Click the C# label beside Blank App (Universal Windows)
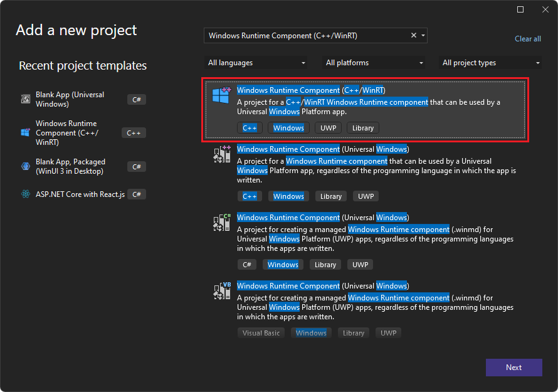 [x=137, y=99]
